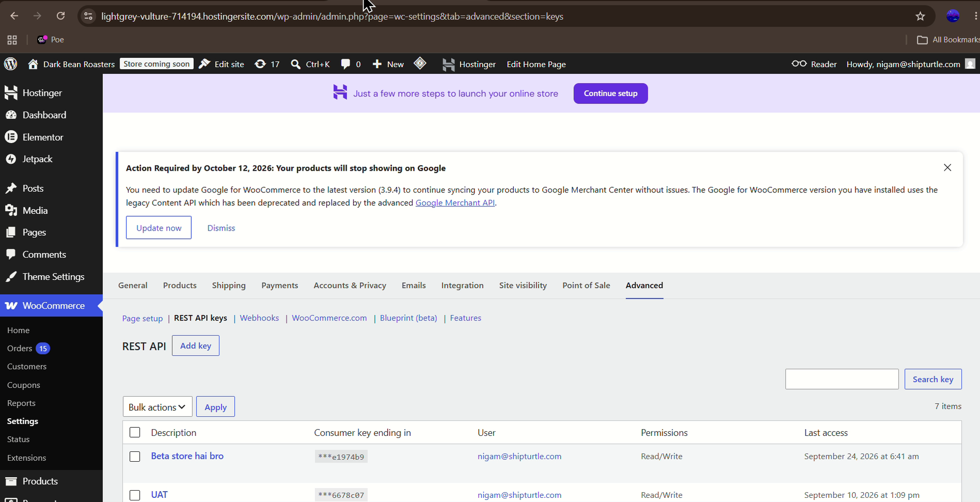Open the Store coming soon badge
The width and height of the screenshot is (980, 502).
point(157,64)
